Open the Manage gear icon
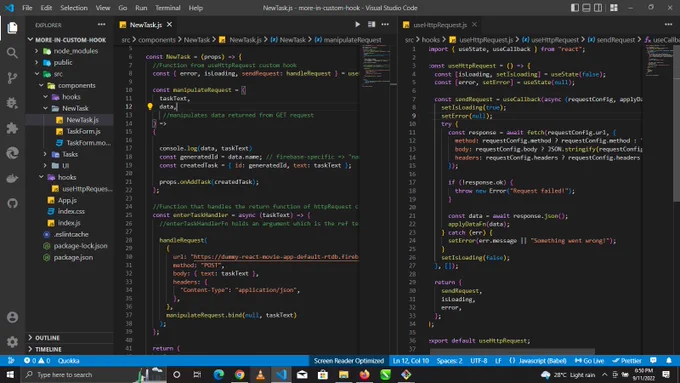Viewport: 680px width, 383px height. tap(12, 342)
